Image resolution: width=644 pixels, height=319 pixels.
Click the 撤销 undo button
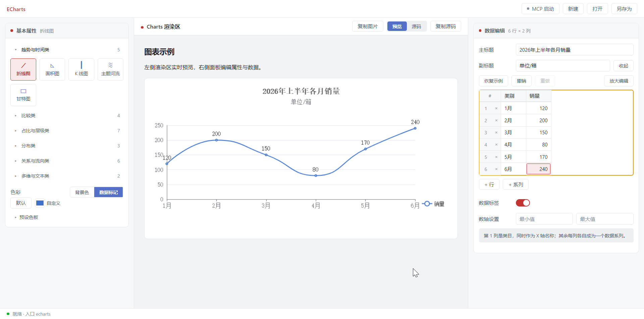[522, 81]
